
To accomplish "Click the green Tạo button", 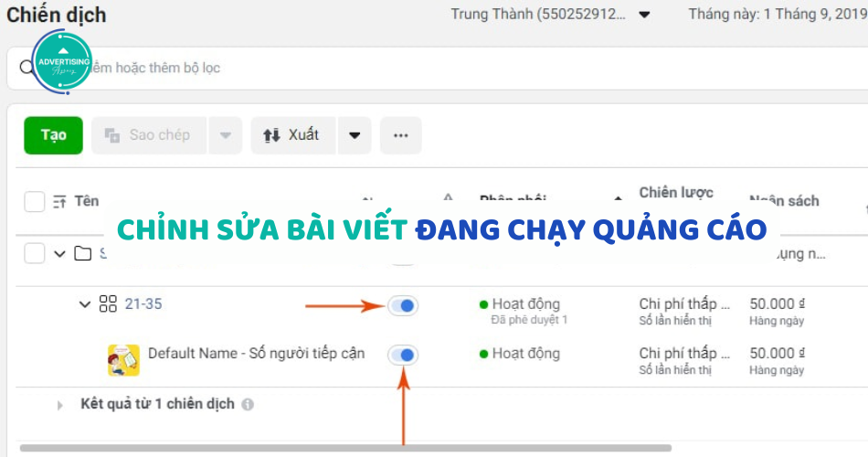I will click(53, 135).
